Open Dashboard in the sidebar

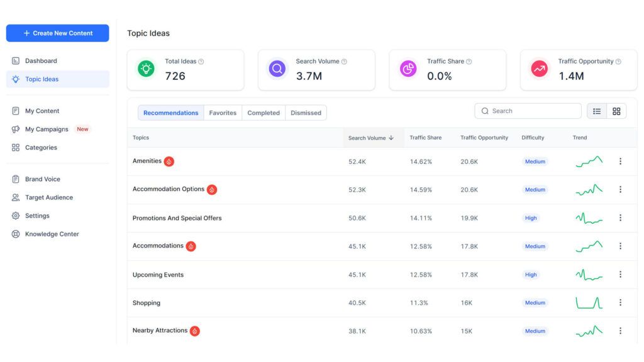tap(41, 61)
